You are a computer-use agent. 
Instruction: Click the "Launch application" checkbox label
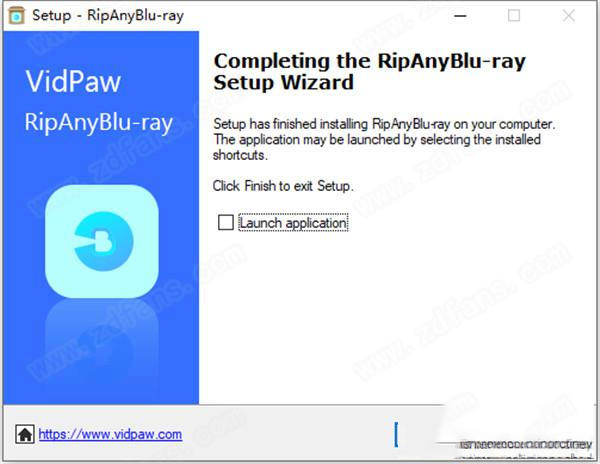[x=292, y=223]
